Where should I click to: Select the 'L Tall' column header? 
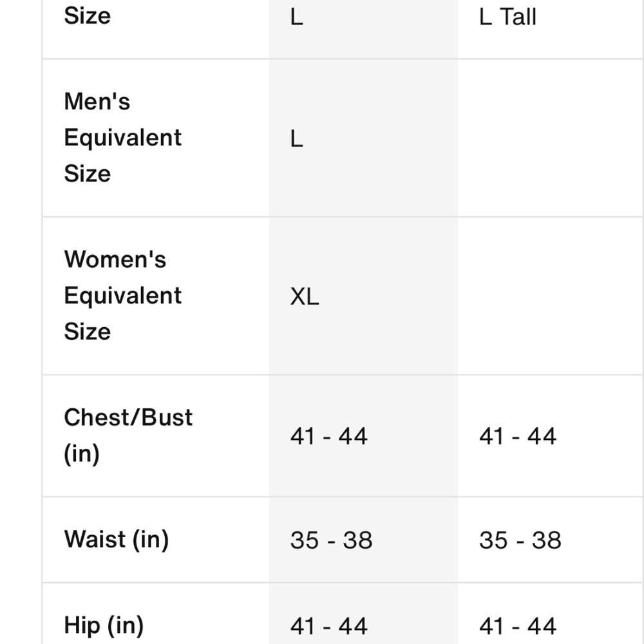pyautogui.click(x=507, y=17)
